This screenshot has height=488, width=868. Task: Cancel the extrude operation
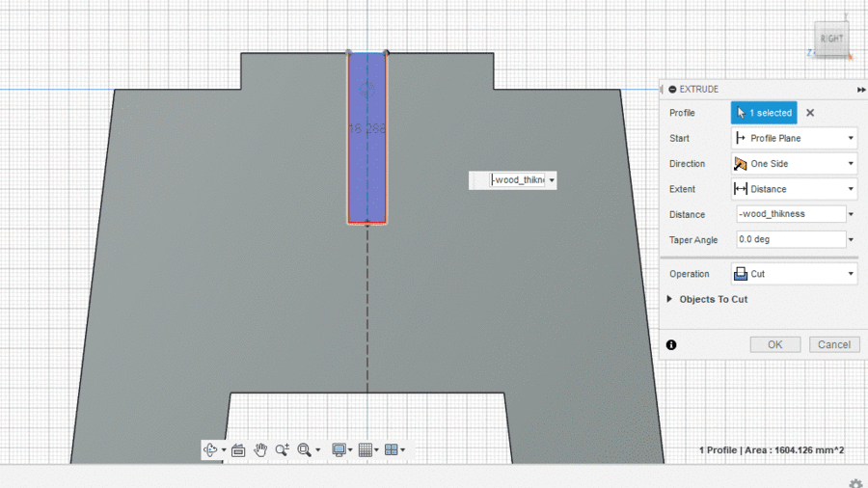point(834,344)
